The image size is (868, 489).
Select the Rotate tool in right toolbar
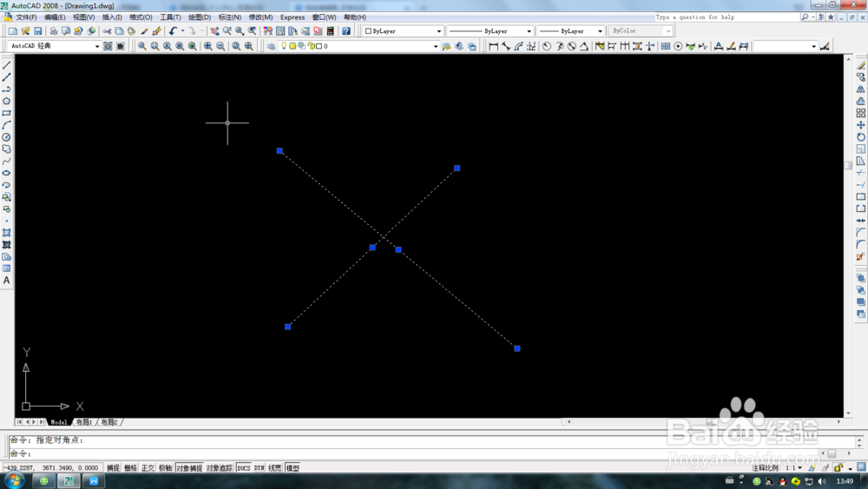[861, 137]
